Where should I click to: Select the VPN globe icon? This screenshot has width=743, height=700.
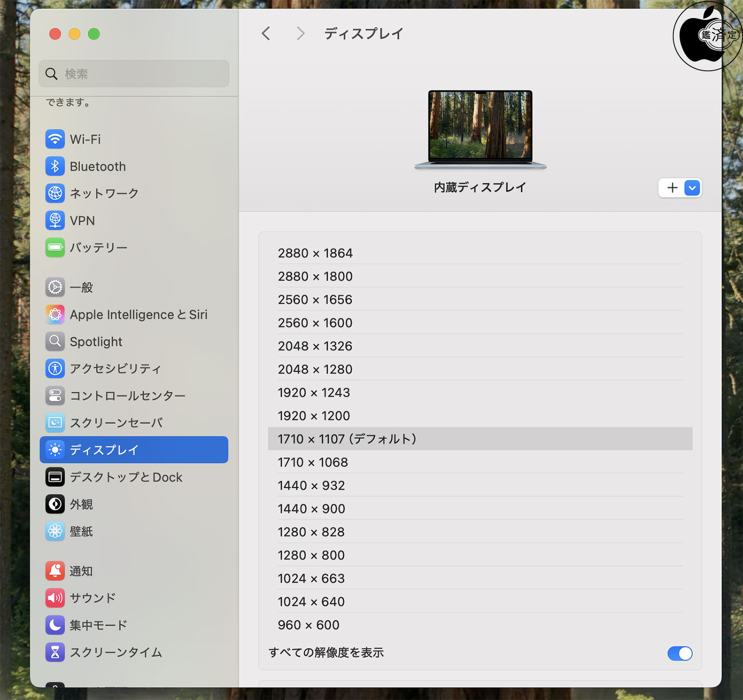tap(55, 220)
